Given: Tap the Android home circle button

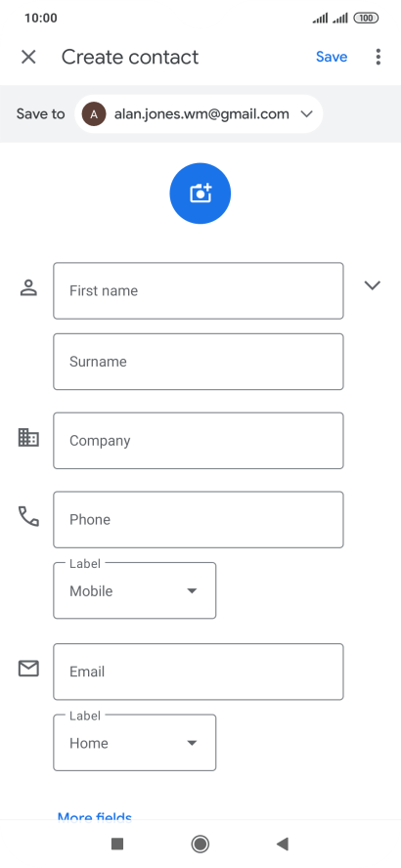Looking at the screenshot, I should [200, 844].
